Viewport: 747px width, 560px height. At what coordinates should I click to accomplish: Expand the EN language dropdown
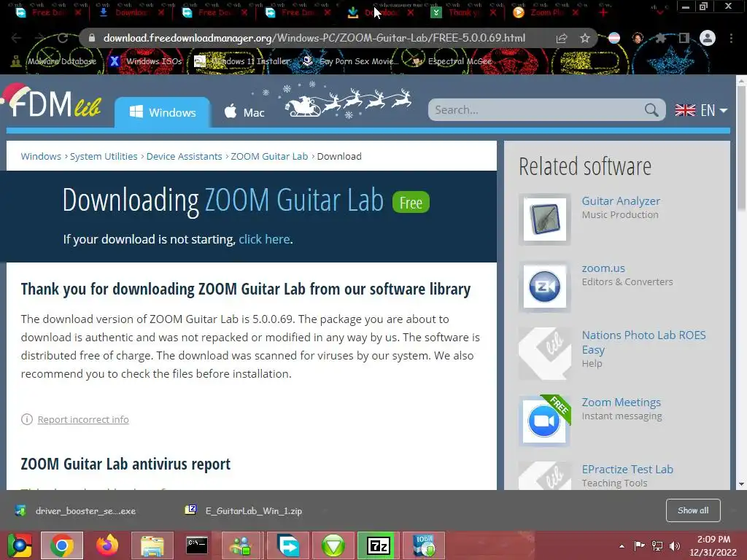[701, 111]
